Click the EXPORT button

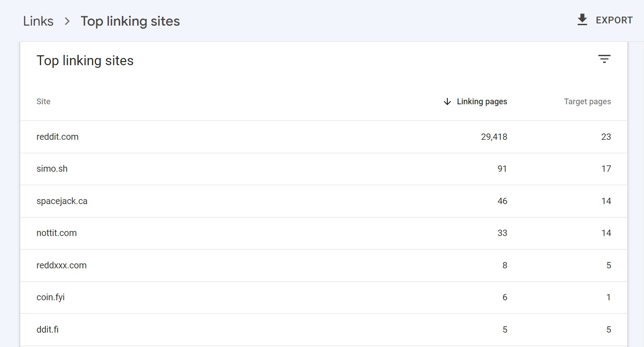coord(614,20)
